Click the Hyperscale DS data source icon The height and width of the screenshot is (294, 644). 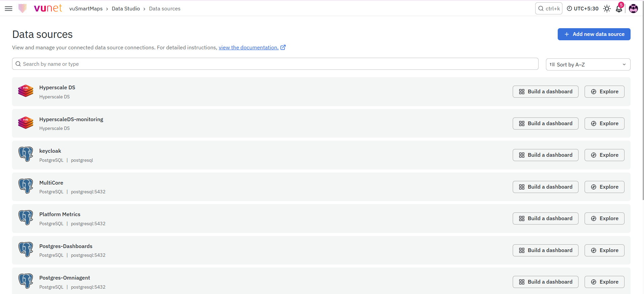[26, 91]
